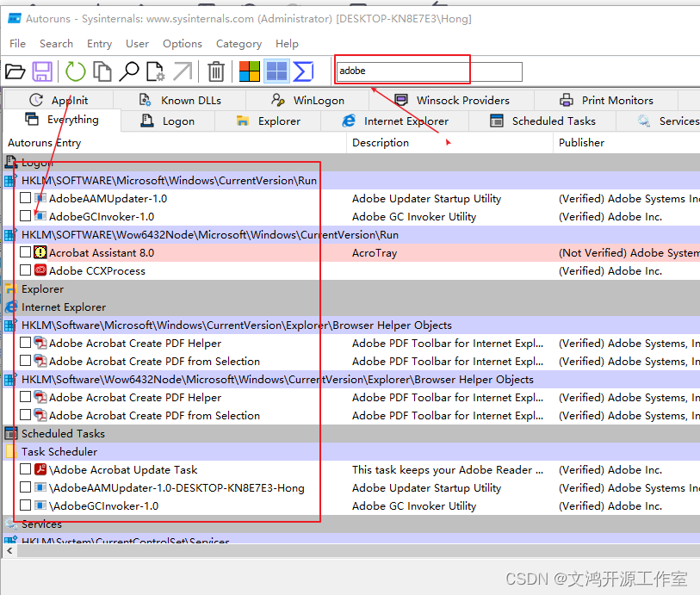Click the Copy toolbar icon
Viewport: 700px width, 595px height.
point(102,71)
